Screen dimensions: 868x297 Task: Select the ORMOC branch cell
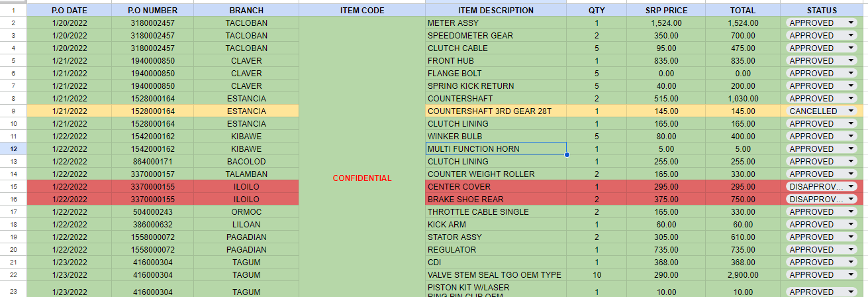point(246,212)
